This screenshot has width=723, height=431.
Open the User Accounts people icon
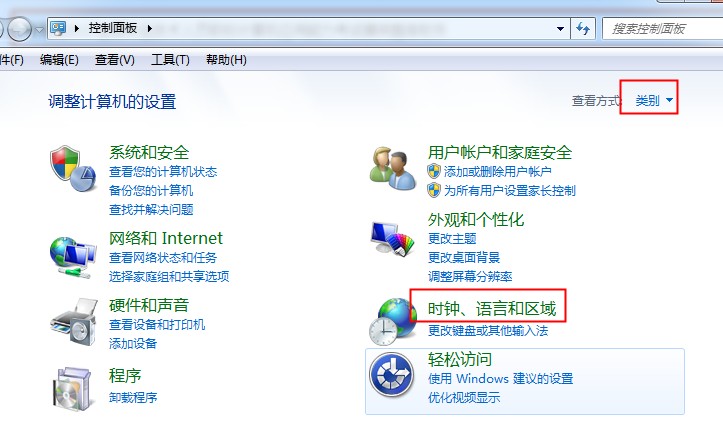click(392, 168)
